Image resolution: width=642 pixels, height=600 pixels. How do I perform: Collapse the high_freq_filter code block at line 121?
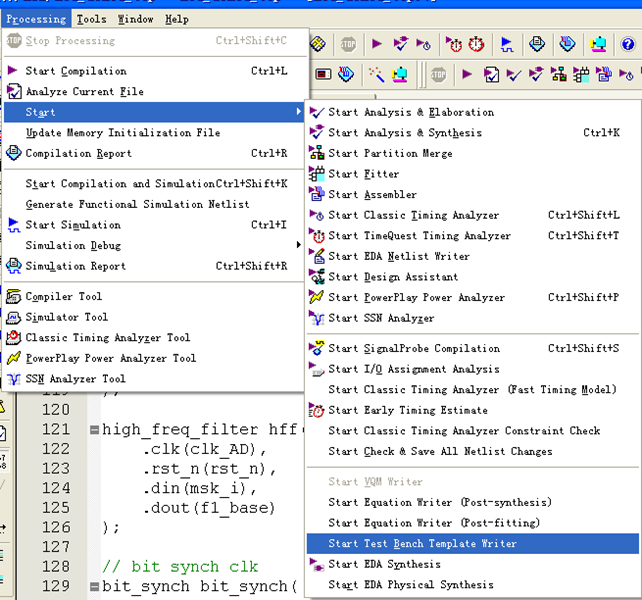coord(94,430)
